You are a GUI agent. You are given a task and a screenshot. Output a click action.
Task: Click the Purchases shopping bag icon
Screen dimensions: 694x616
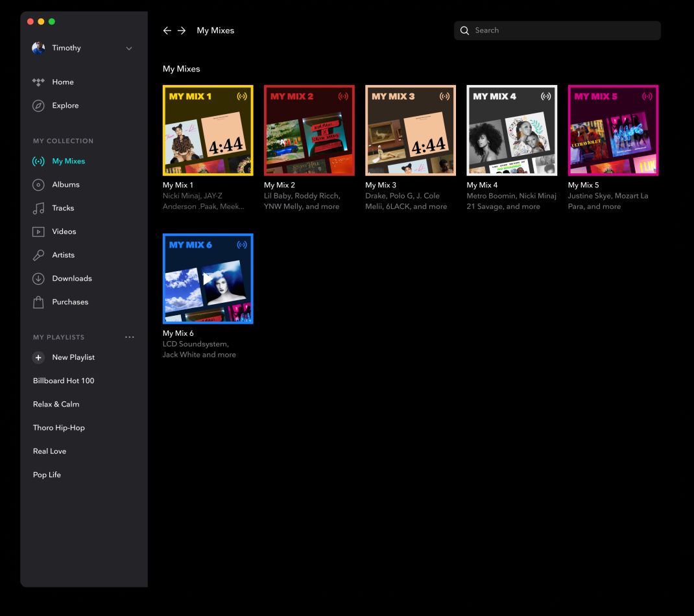coord(38,302)
